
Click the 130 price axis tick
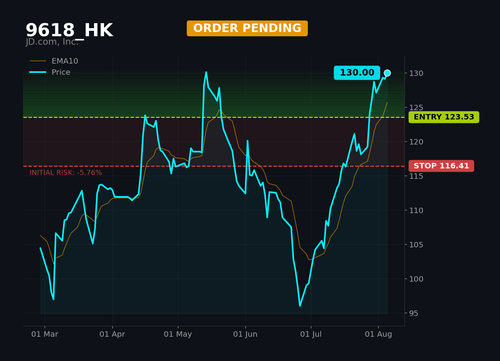point(416,73)
